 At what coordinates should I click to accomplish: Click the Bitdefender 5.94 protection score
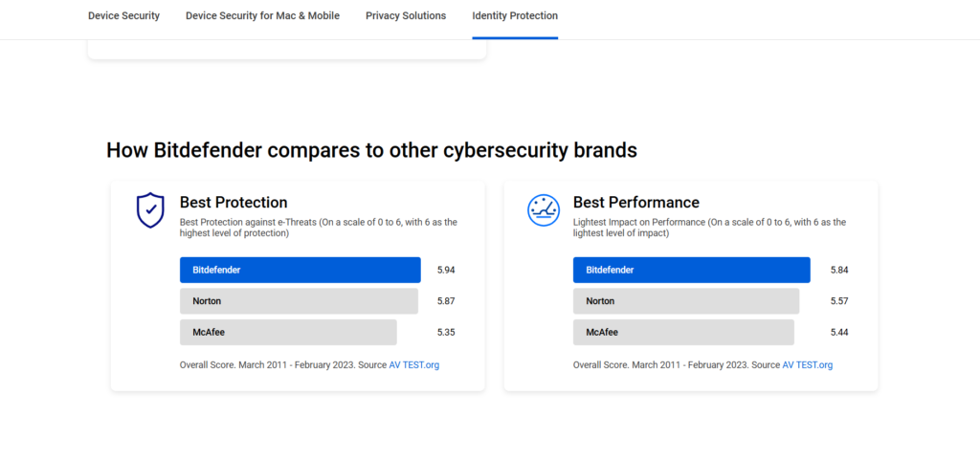point(446,270)
